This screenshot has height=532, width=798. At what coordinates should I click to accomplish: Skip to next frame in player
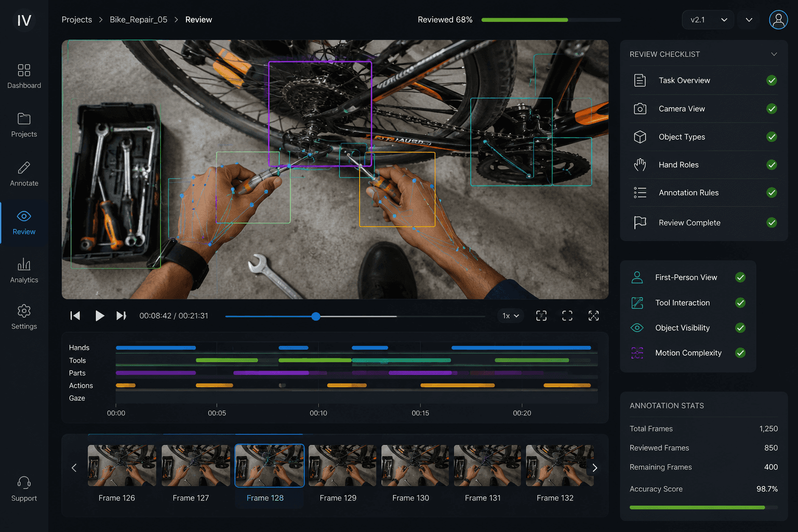(x=121, y=316)
